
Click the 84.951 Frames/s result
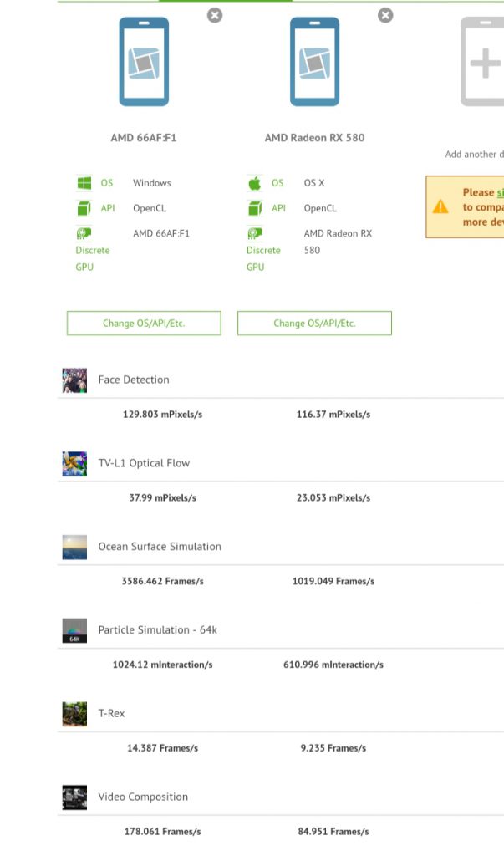point(333,832)
